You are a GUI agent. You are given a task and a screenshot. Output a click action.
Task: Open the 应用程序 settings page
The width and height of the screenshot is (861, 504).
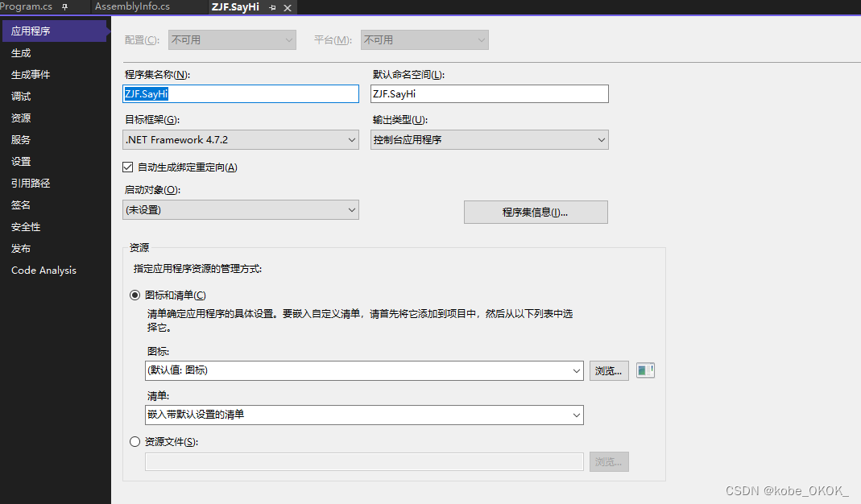pos(54,31)
